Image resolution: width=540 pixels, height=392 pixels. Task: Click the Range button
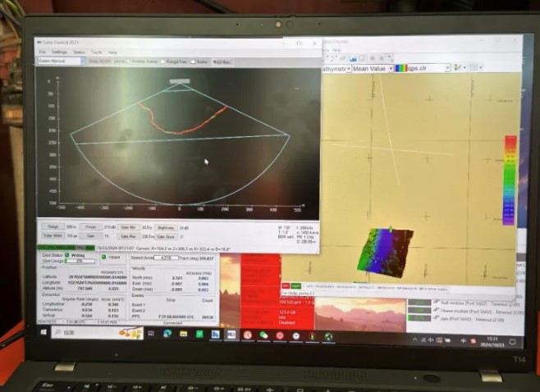tap(53, 227)
